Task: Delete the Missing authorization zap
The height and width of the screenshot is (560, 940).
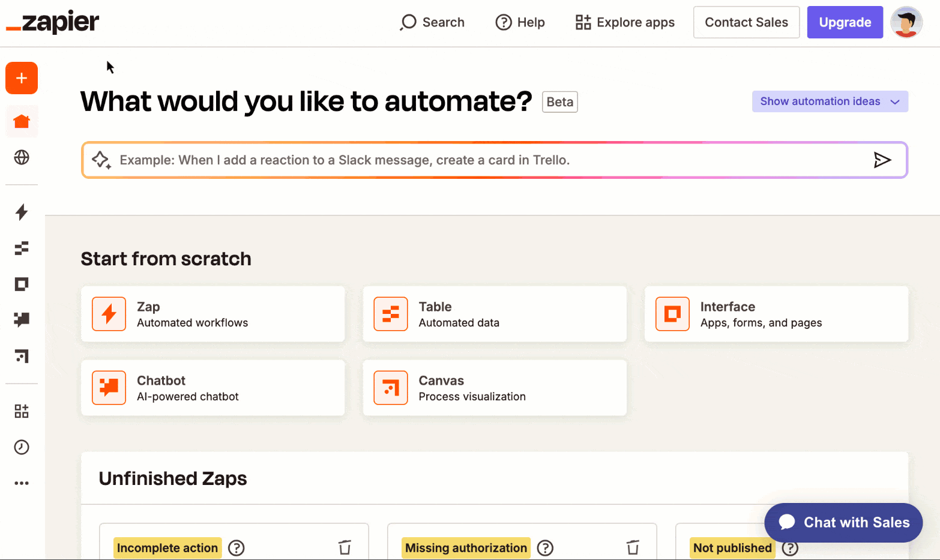Action: [633, 547]
